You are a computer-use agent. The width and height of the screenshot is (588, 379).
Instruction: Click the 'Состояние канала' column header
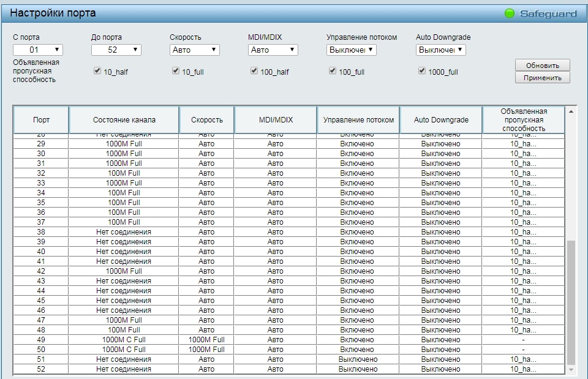[x=124, y=120]
